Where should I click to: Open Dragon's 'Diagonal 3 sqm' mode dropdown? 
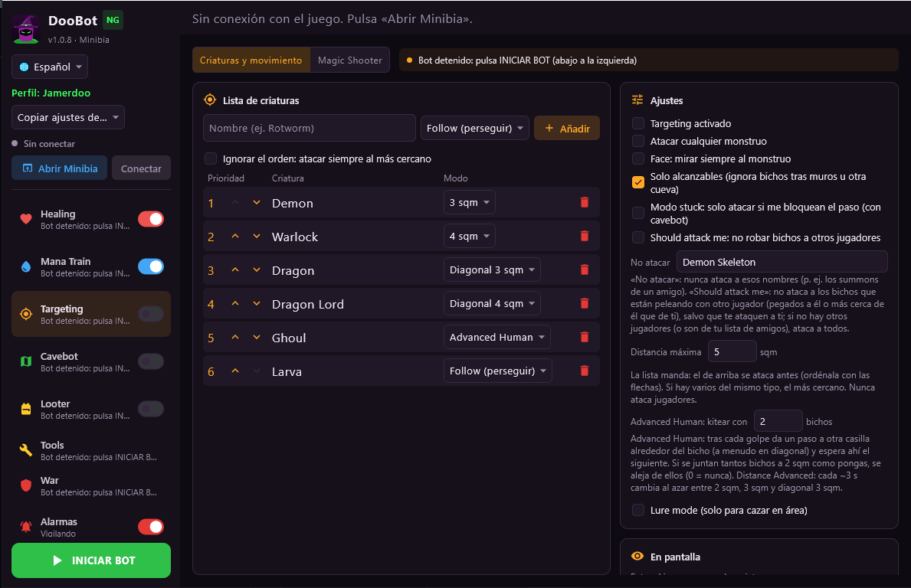(492, 270)
